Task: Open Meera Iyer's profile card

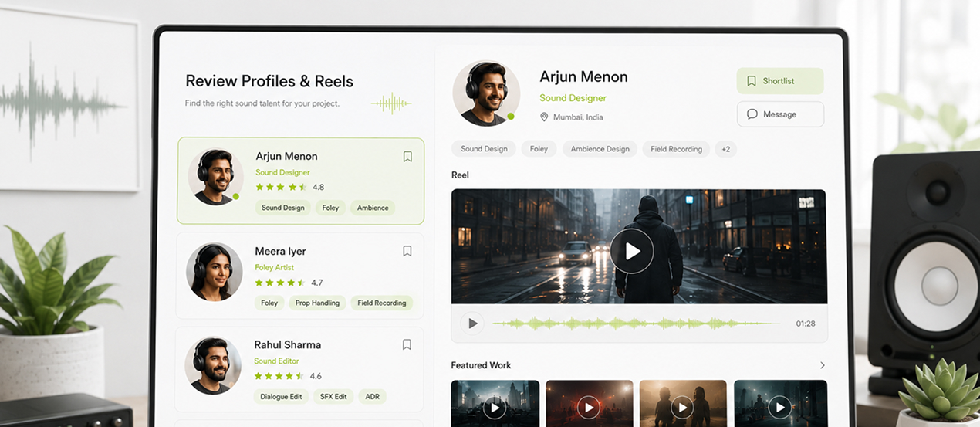Action: click(299, 276)
